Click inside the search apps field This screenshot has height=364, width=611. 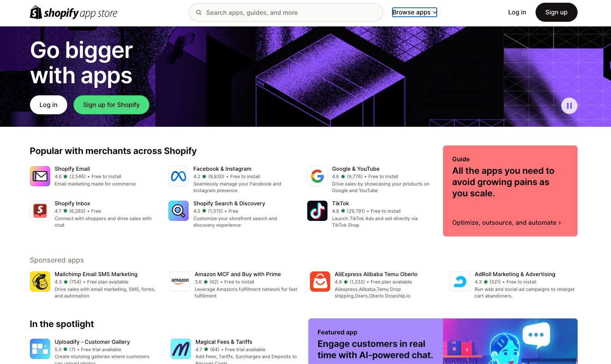(x=286, y=12)
